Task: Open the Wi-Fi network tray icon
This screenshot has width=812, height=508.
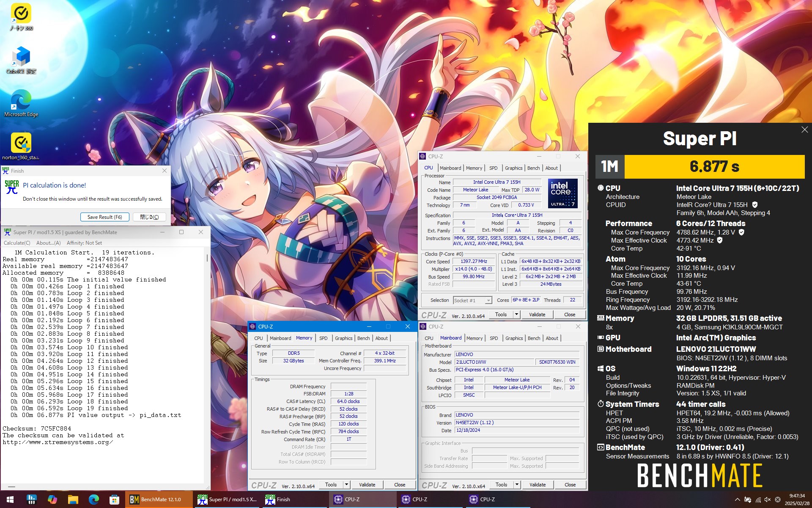Action: (758, 500)
